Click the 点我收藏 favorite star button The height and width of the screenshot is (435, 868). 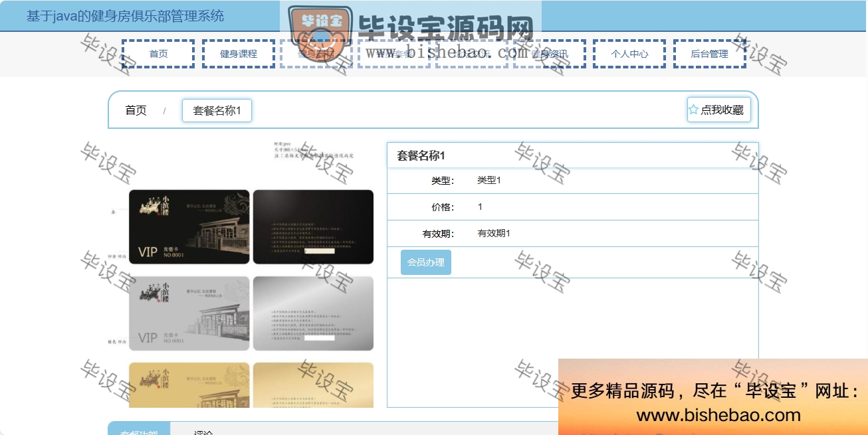tap(718, 110)
